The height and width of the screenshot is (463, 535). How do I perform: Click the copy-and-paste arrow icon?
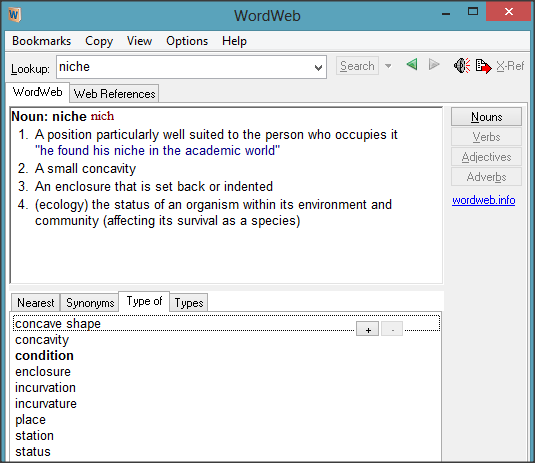[x=483, y=66]
